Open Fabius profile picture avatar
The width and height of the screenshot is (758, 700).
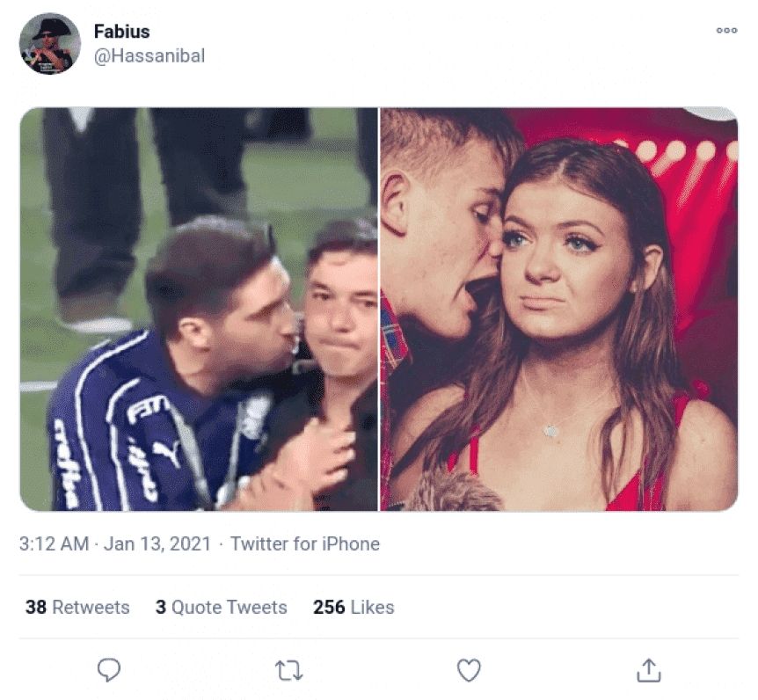click(50, 43)
